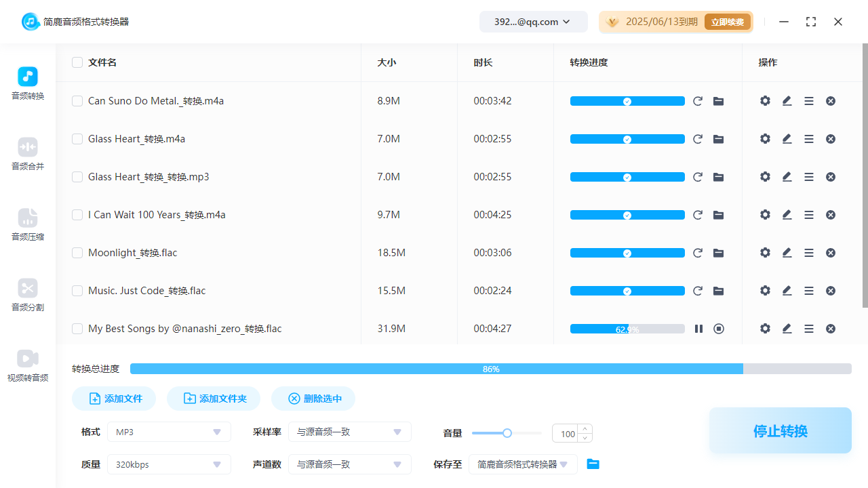
Task: Open list menu icon for Glass Heart_转换_转换.mp3
Action: [x=809, y=177]
